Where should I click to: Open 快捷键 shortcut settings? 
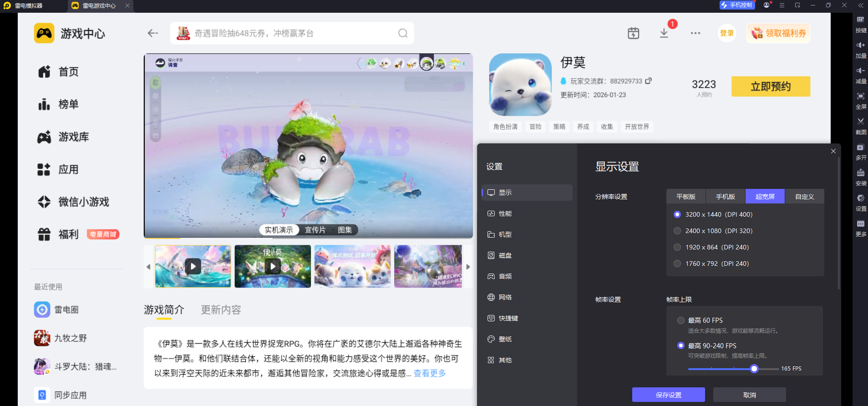[x=527, y=318]
